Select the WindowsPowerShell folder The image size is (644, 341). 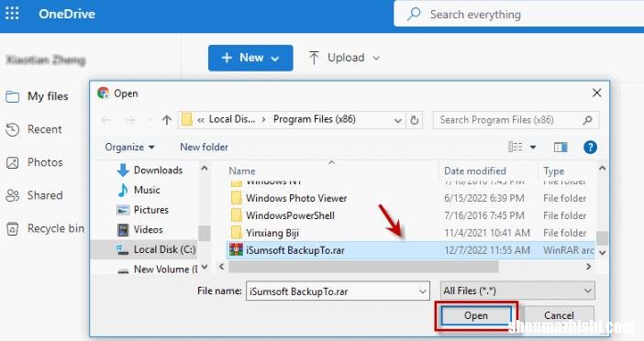290,215
